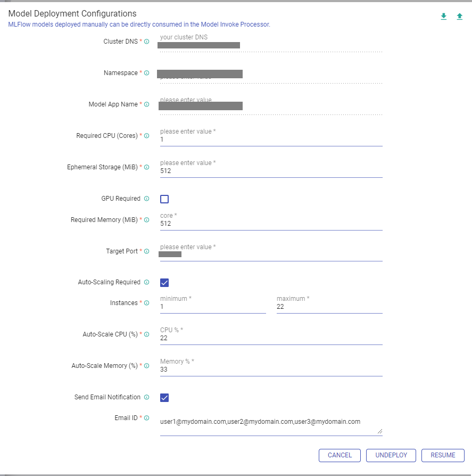Open the Cluster DNS info icon
This screenshot has height=476, width=472.
click(x=146, y=42)
